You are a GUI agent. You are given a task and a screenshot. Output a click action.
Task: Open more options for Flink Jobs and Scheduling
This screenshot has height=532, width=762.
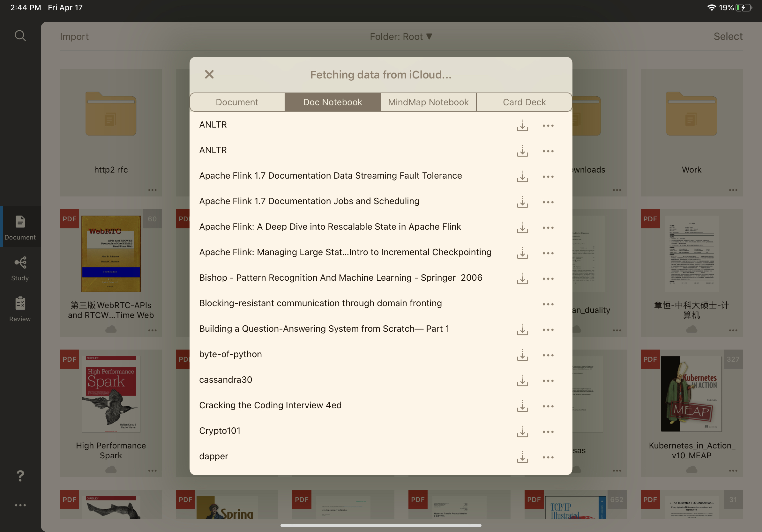pos(548,202)
